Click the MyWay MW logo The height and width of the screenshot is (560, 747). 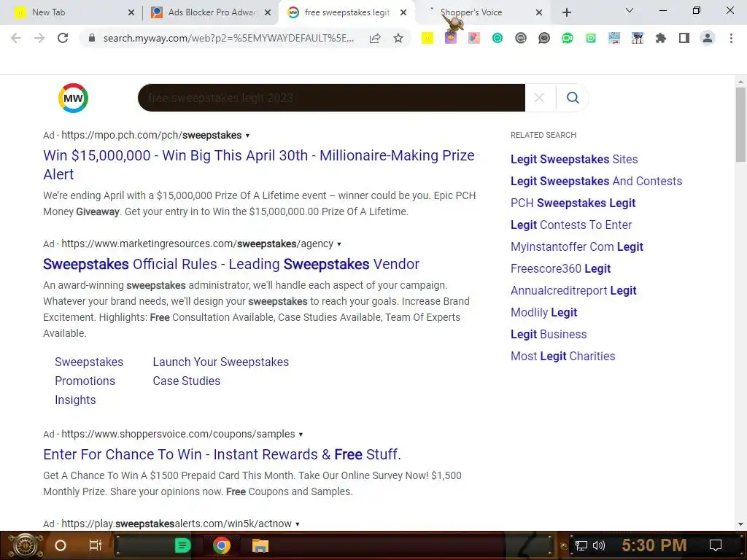(73, 98)
